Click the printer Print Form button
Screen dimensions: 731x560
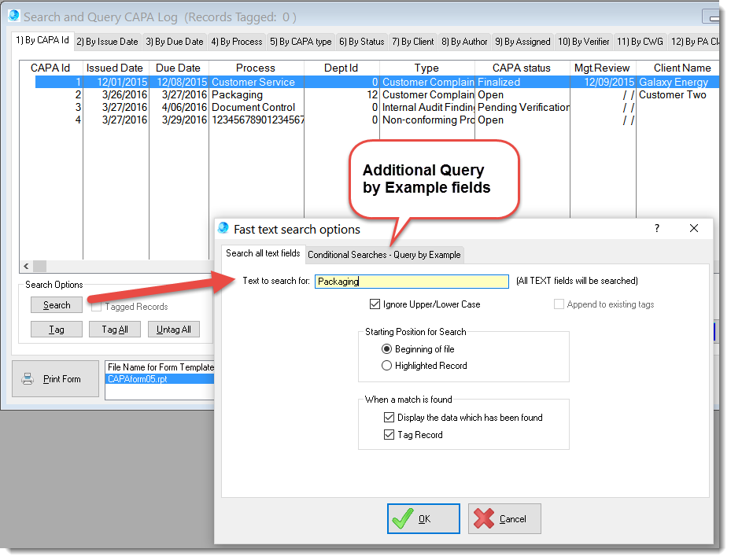(x=55, y=379)
